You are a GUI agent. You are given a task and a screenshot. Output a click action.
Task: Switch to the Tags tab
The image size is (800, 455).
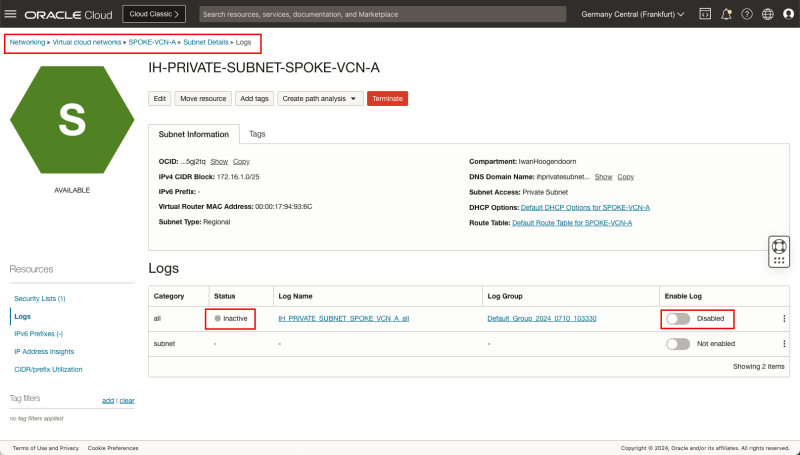tap(257, 133)
